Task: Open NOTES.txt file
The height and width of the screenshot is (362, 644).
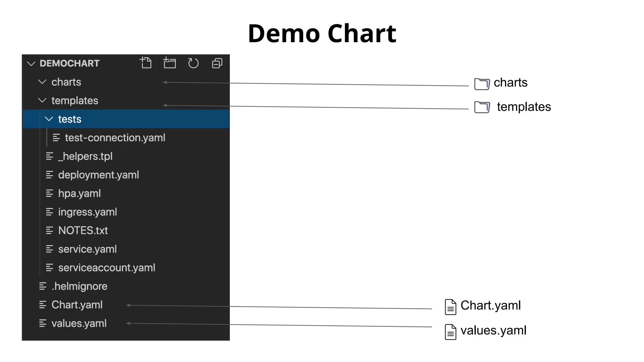Action: pyautogui.click(x=83, y=230)
